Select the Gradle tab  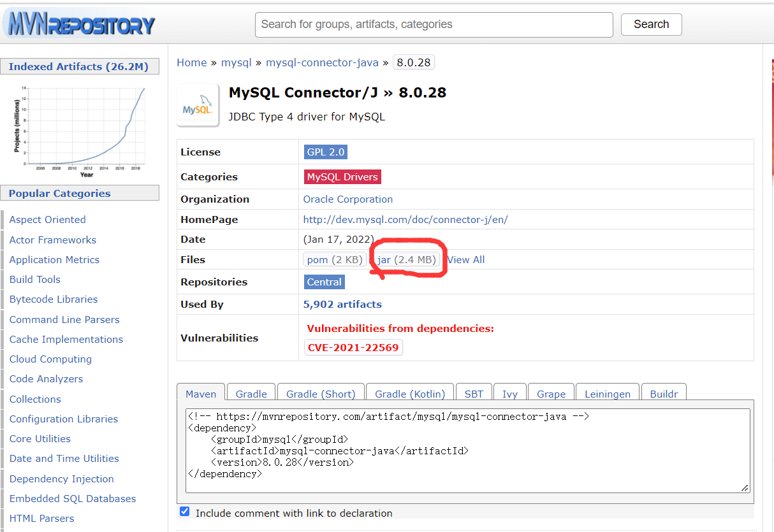pos(251,394)
